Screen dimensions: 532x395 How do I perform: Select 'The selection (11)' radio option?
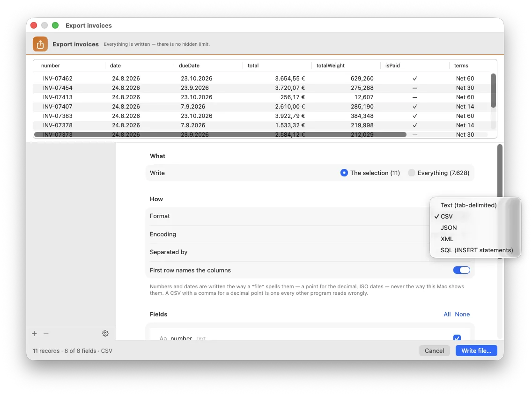point(370,173)
